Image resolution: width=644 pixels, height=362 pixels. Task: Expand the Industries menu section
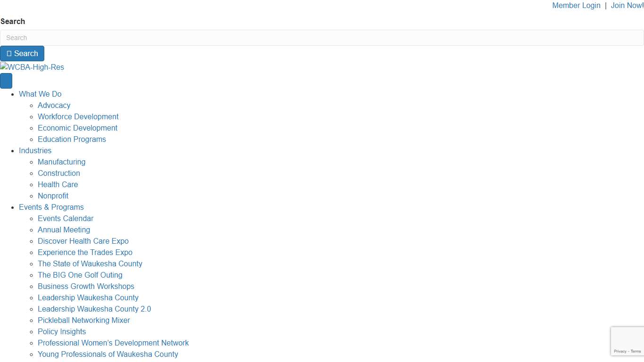pos(35,151)
